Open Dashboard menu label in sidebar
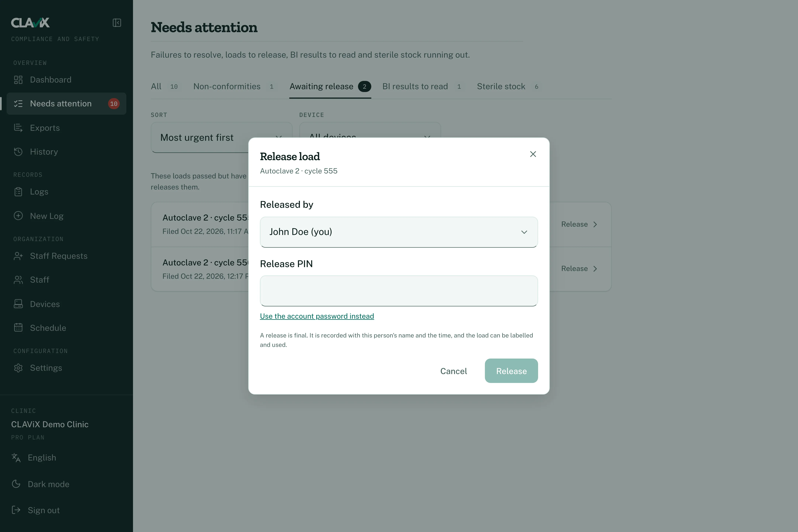Viewport: 798px width, 532px height. (51, 80)
